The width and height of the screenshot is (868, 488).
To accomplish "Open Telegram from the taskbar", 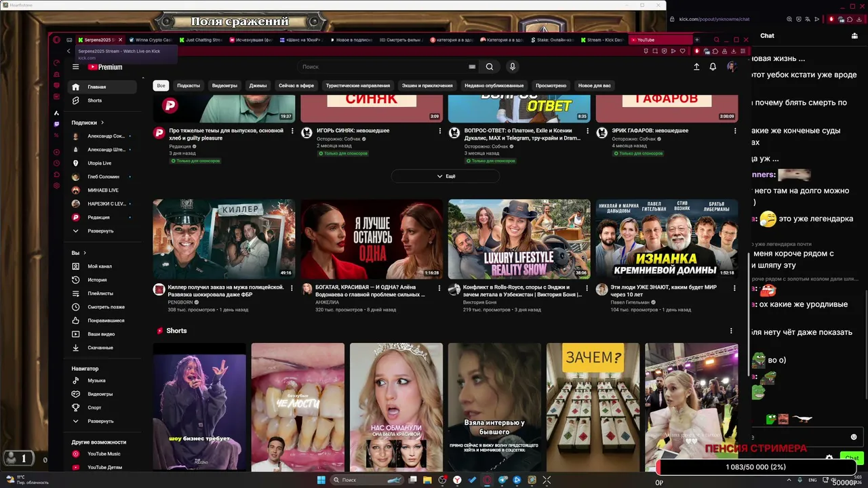I will [x=502, y=480].
